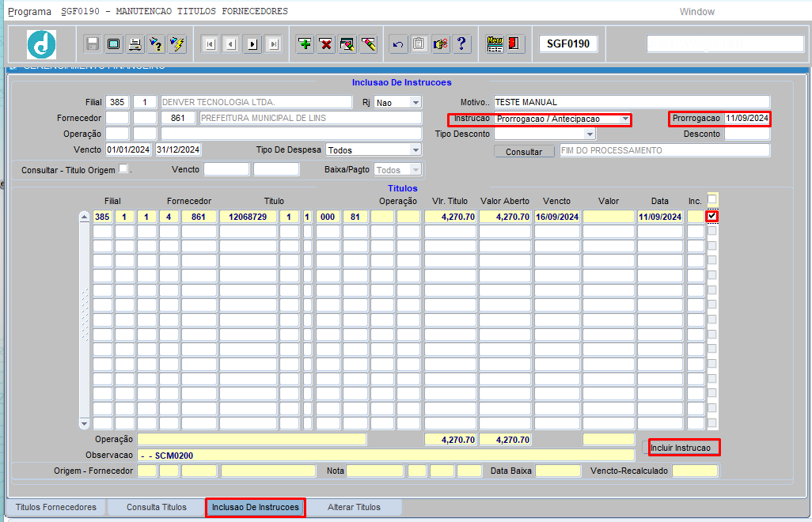Go to the first record with the toolbar arrow
This screenshot has width=812, height=522.
pos(210,44)
